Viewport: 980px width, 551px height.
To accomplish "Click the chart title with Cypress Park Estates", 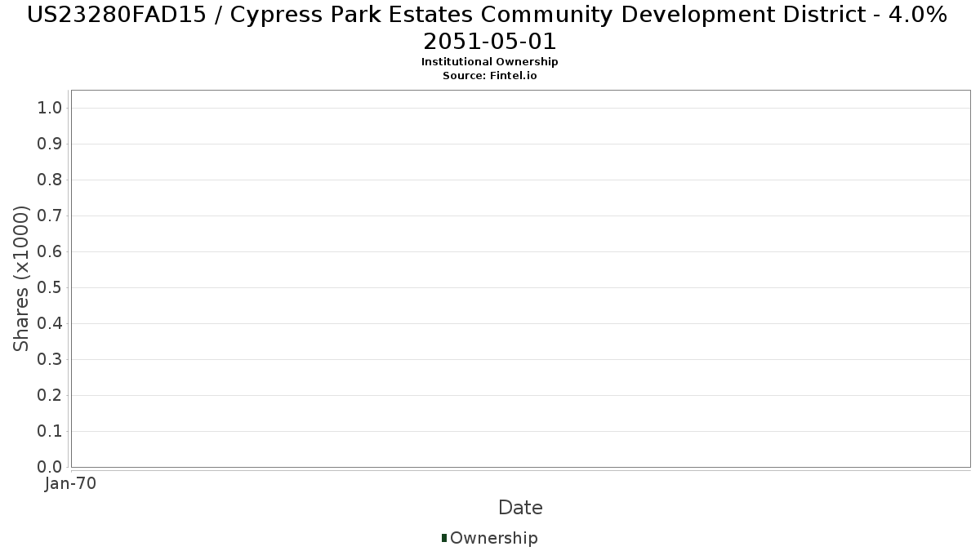I will point(489,27).
